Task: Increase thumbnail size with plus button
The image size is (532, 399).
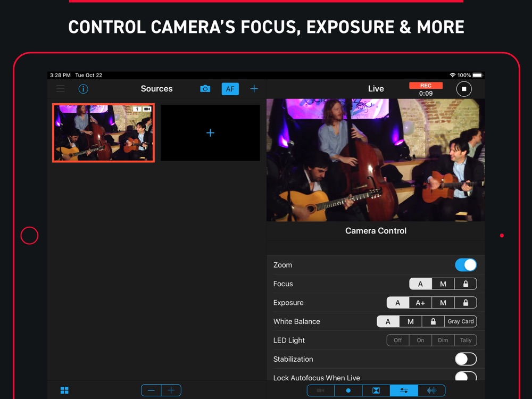Action: point(171,390)
